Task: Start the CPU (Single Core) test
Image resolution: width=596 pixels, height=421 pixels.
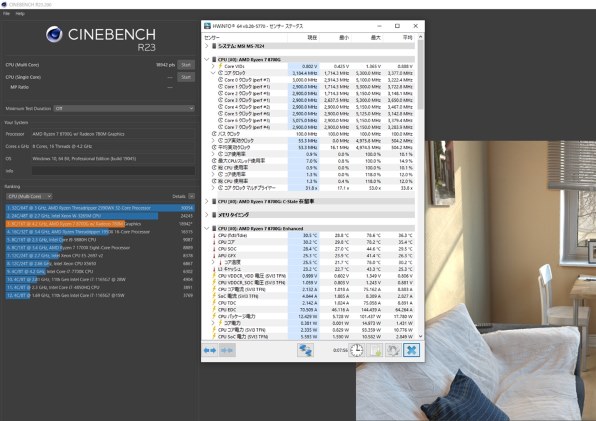Action: (x=186, y=77)
